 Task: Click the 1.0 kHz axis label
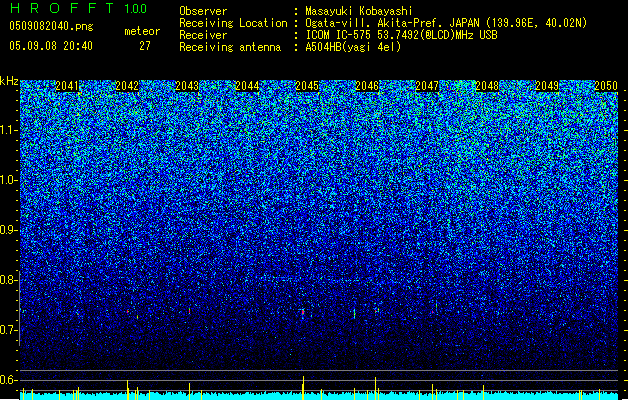[8, 180]
